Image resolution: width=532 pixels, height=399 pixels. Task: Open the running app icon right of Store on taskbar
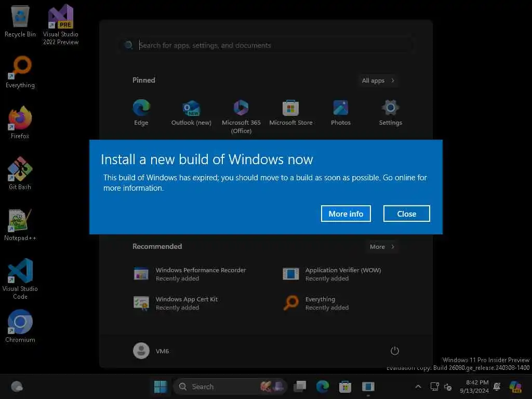click(x=368, y=387)
